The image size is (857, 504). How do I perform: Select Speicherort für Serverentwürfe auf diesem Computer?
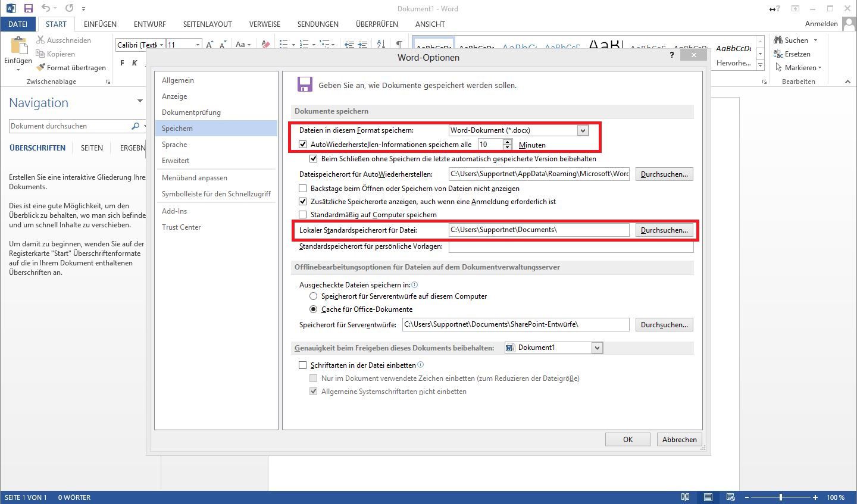tap(313, 296)
